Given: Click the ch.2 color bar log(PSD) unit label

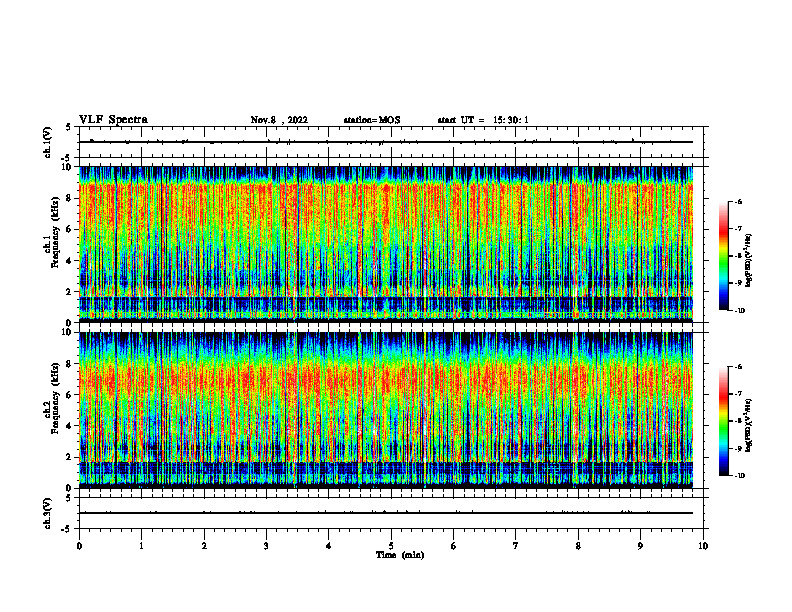Looking at the screenshot, I should pyautogui.click(x=749, y=425).
